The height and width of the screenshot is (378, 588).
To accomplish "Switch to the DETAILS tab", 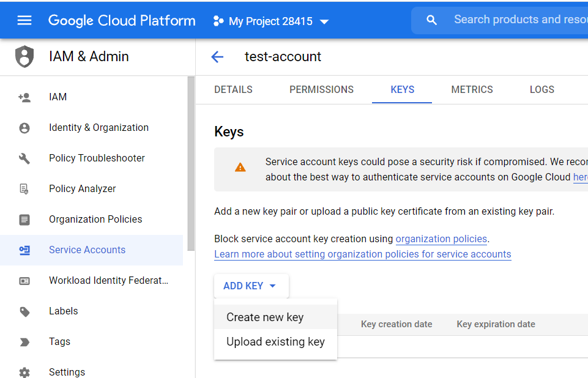I will click(233, 90).
